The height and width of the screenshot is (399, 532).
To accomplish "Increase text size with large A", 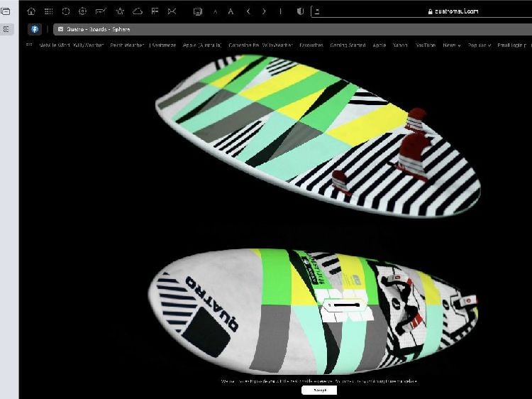I will pyautogui.click(x=231, y=11).
